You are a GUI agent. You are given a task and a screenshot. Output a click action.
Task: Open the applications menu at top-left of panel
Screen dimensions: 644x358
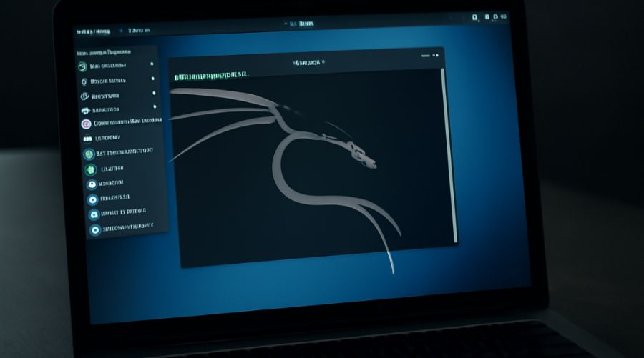click(94, 31)
